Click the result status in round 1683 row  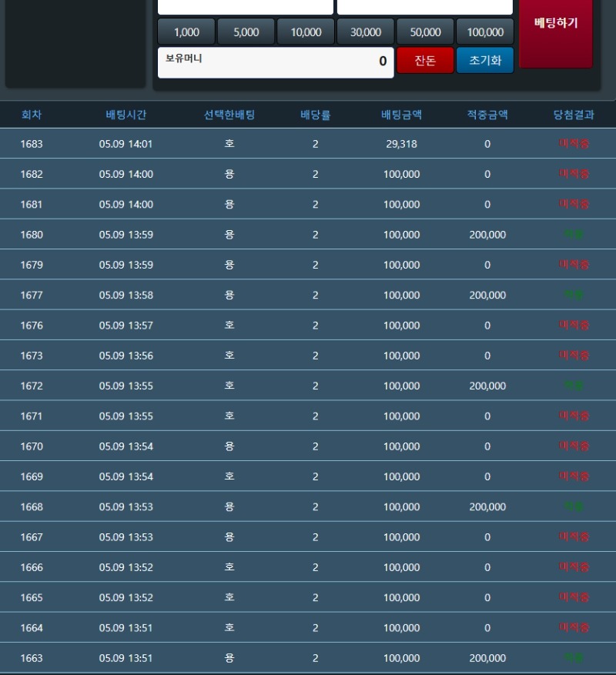point(574,143)
